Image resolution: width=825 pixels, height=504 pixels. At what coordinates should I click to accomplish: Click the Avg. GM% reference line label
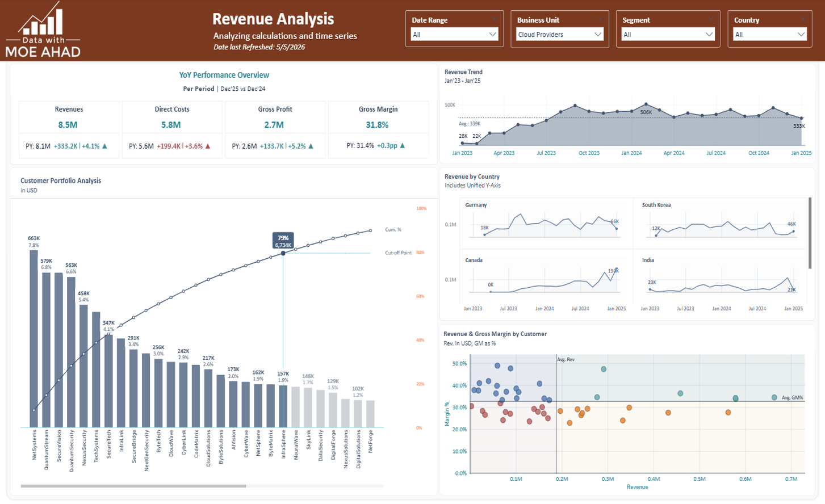793,398
